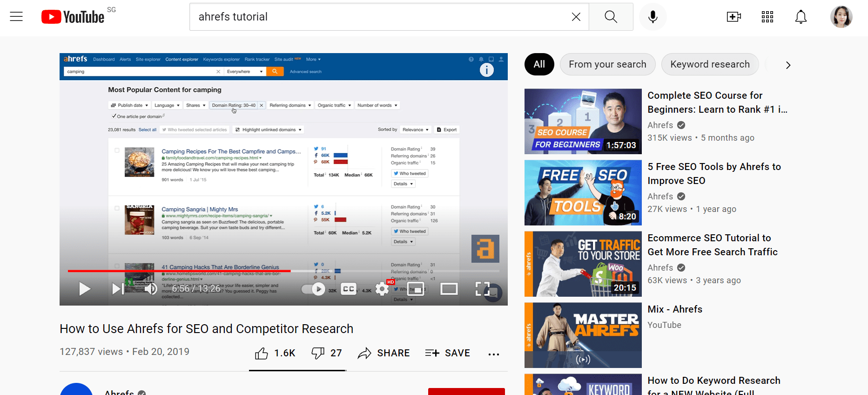868x395 pixels.
Task: Open the Mix - Ahrefs playlist thumbnail
Action: [583, 335]
